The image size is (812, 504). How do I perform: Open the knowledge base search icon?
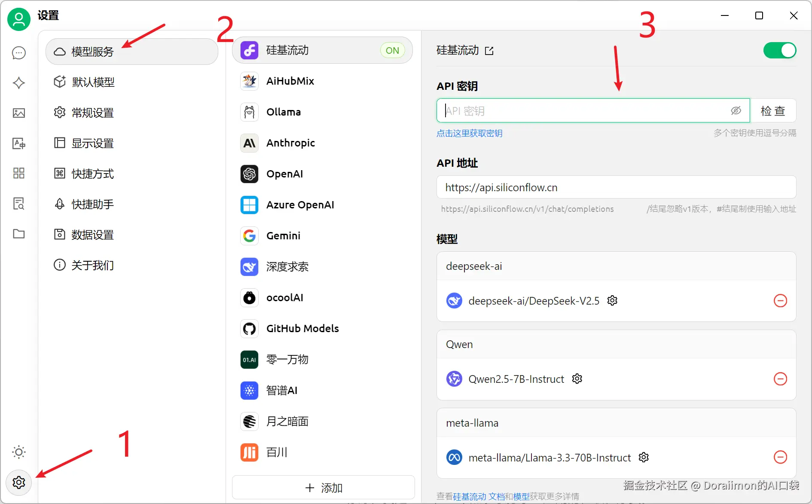click(x=19, y=203)
